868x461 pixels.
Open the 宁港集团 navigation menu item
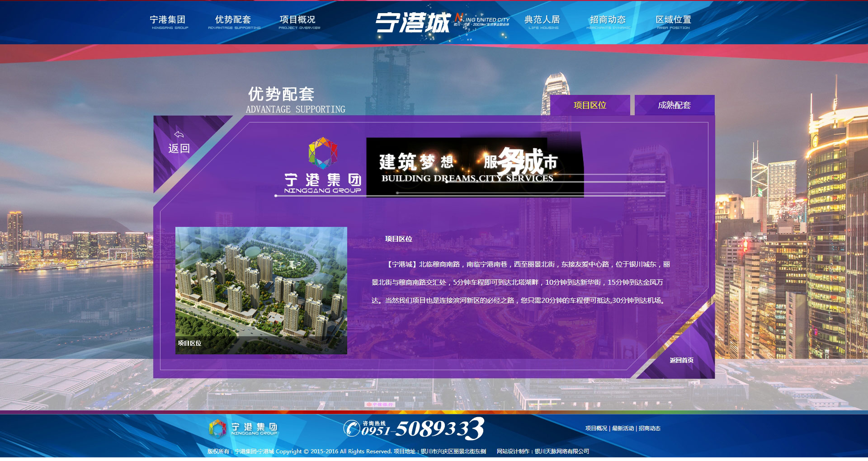click(x=168, y=22)
